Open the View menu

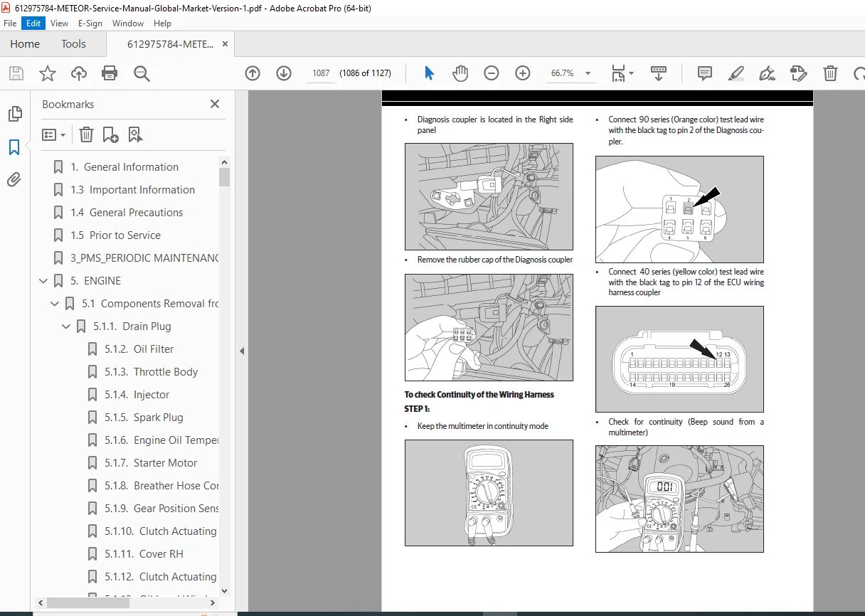click(59, 23)
